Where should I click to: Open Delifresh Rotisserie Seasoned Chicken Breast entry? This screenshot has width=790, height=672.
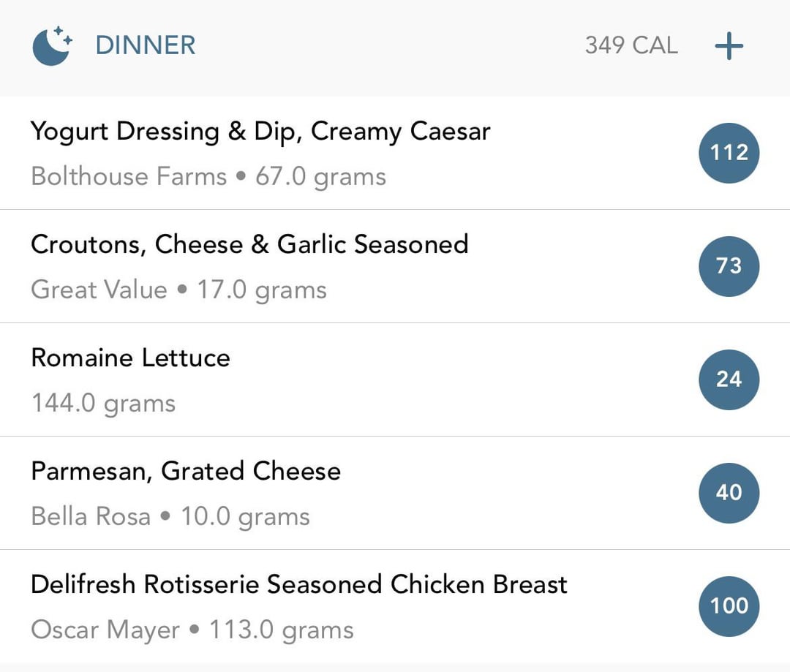coord(395,606)
